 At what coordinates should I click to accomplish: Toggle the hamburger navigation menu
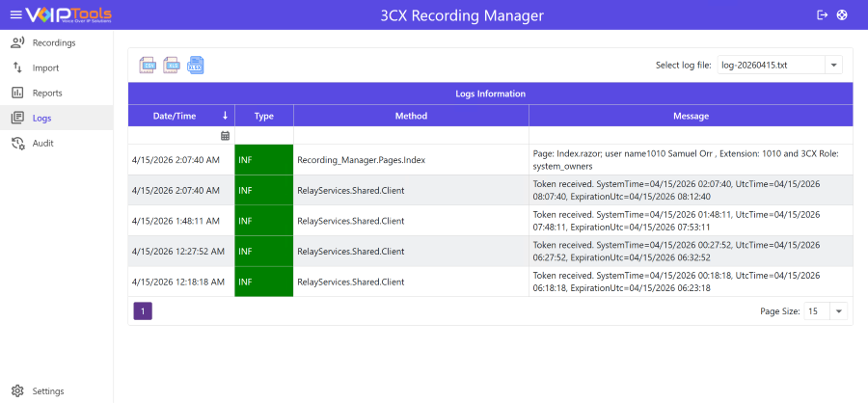15,14
